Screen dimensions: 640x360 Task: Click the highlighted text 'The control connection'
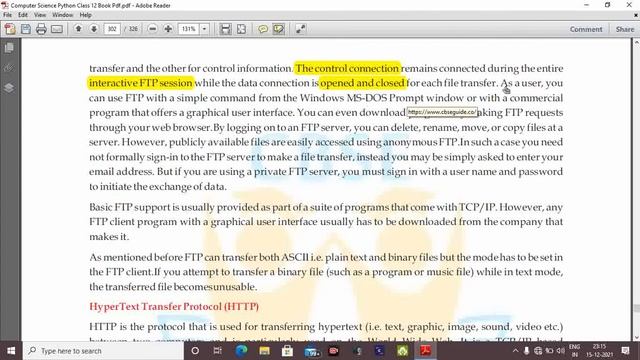[347, 68]
